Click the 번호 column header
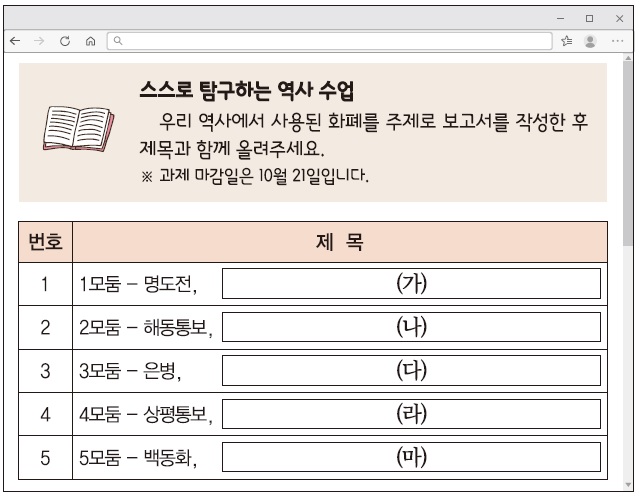Screen dimensions: 643x499 [x=45, y=241]
